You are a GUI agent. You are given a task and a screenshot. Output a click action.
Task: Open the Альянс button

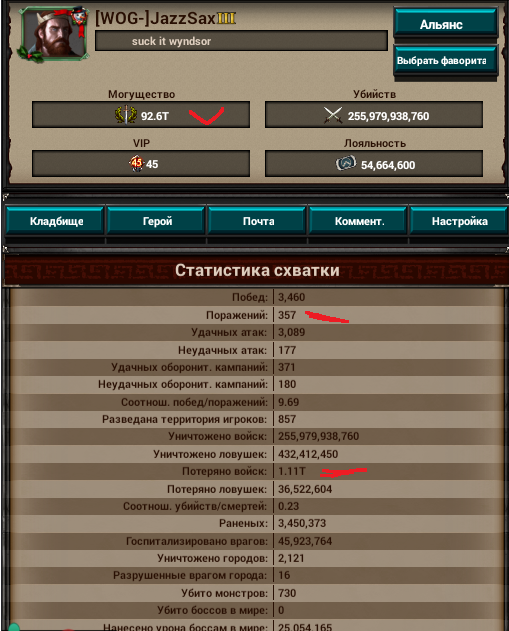tap(446, 24)
